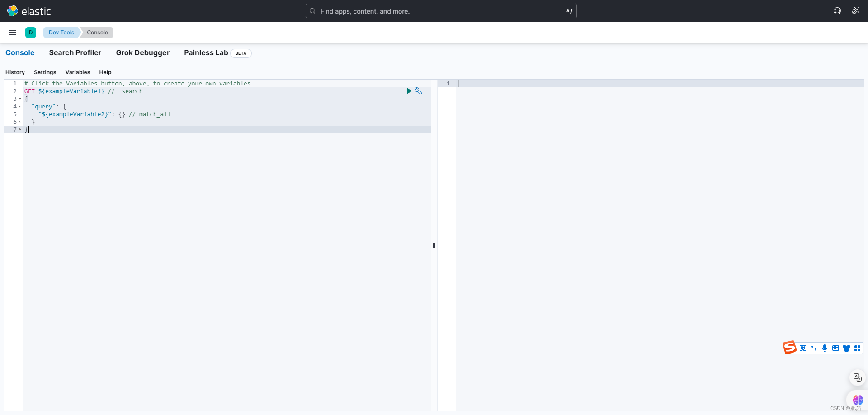
Task: Toggle the IME punctuation mode
Action: 814,348
